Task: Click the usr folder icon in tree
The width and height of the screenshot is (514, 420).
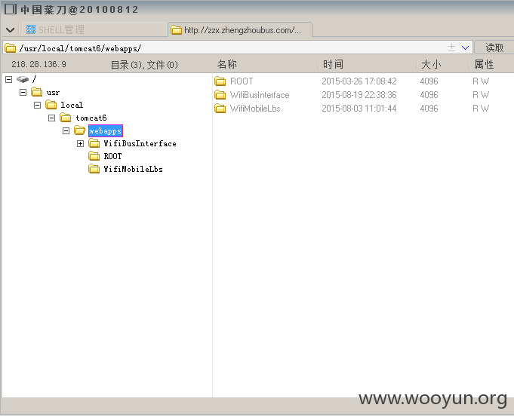Action: point(37,92)
